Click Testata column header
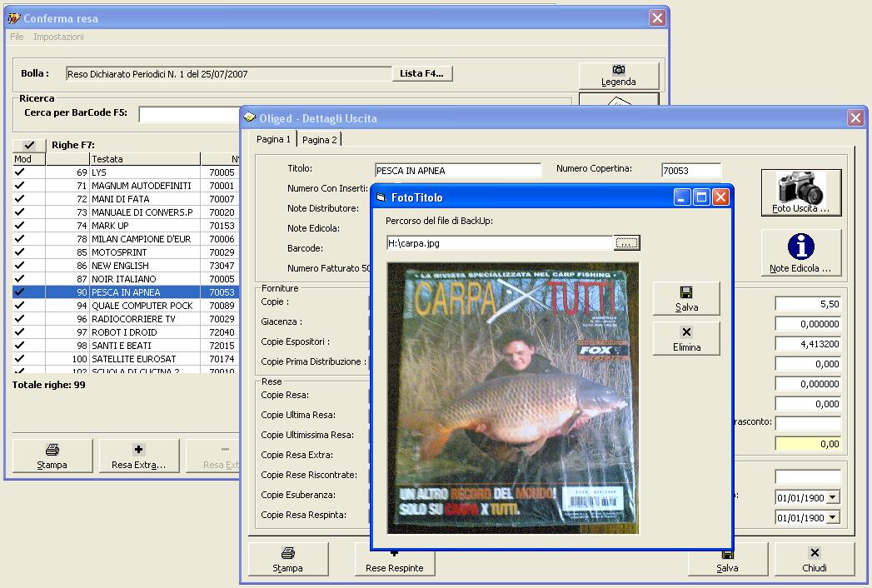The width and height of the screenshot is (872, 588). click(145, 159)
